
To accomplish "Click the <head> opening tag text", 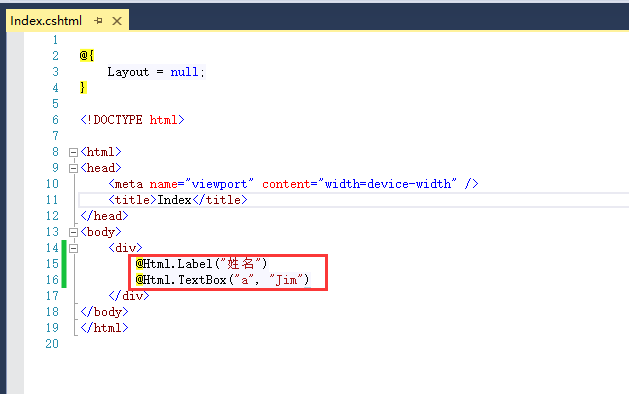I will pyautogui.click(x=101, y=168).
